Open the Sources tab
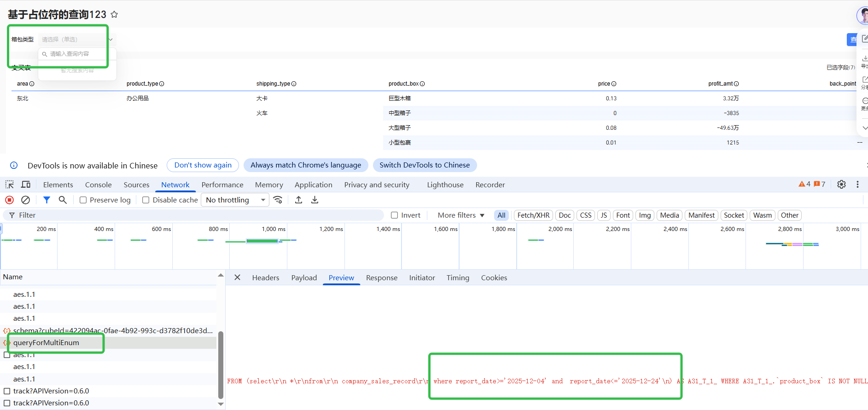This screenshot has width=868, height=410. [x=136, y=185]
